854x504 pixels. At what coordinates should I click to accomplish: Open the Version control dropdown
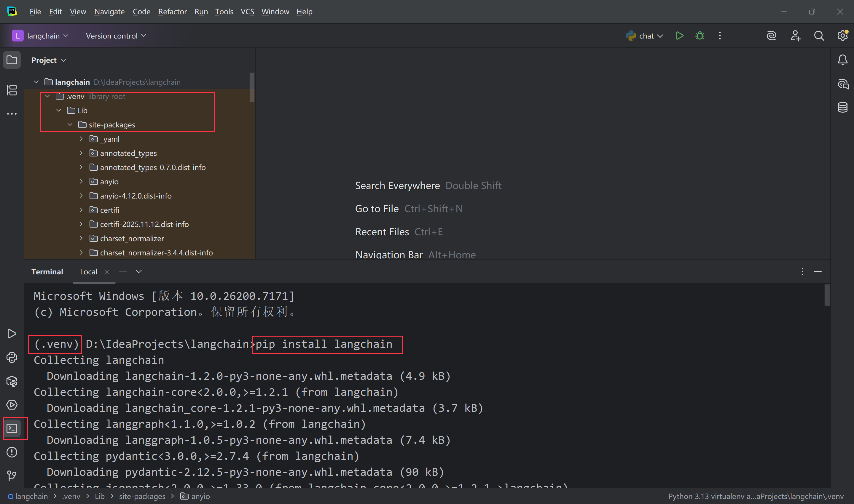116,36
